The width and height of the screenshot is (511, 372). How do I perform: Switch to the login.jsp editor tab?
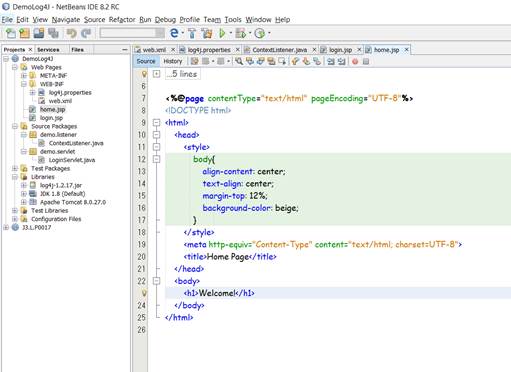click(340, 50)
